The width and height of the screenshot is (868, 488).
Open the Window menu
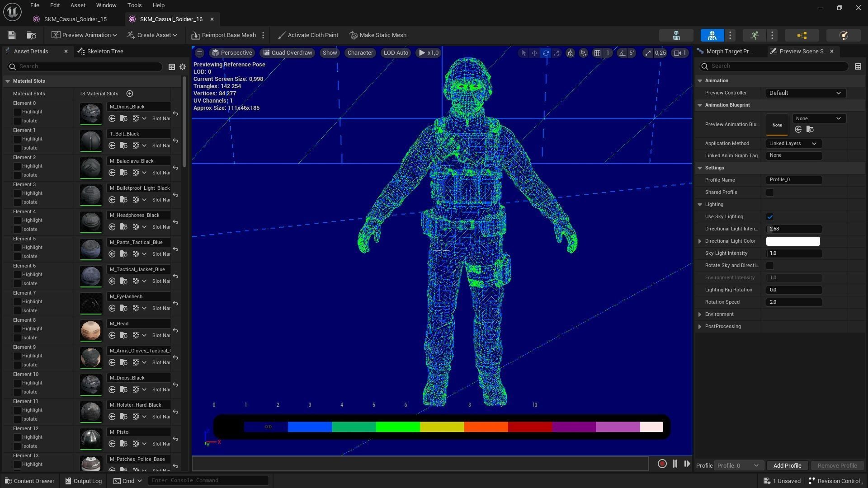106,5
